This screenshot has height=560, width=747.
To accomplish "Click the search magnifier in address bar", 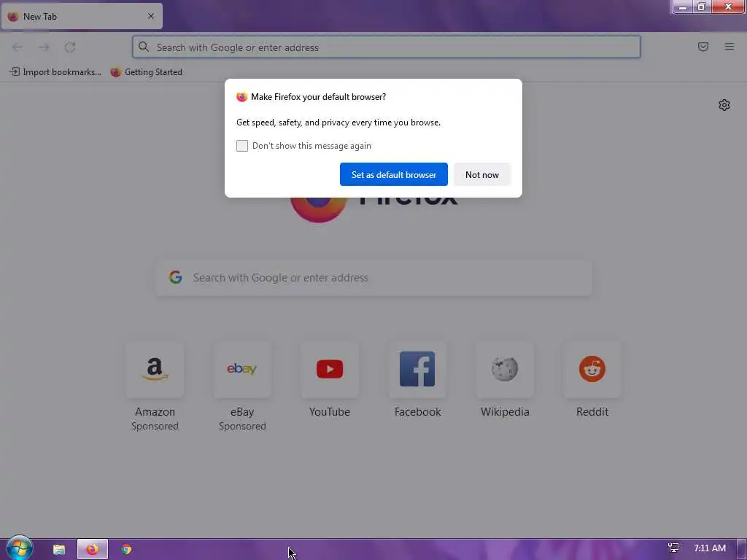I will pyautogui.click(x=144, y=47).
